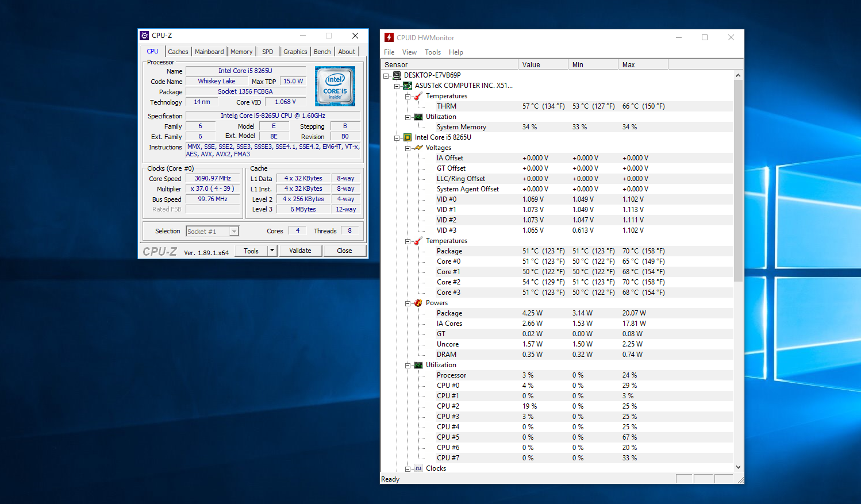Click the Max column header
Screen dimensions: 861x504
click(643, 64)
